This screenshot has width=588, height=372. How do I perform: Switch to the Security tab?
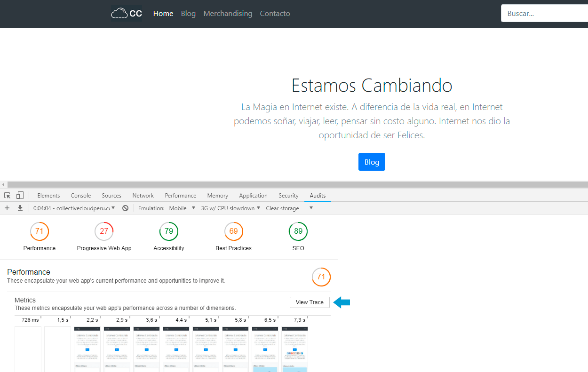point(288,196)
